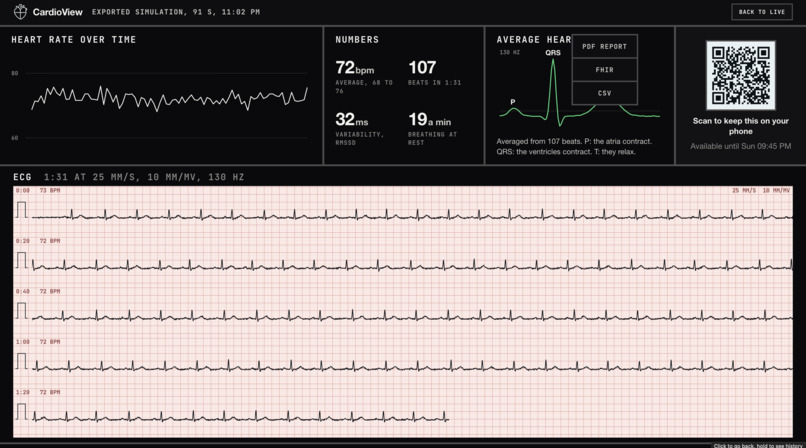Screen dimensions: 806x448
Task: Choose FHIR from the export menu
Action: click(604, 70)
